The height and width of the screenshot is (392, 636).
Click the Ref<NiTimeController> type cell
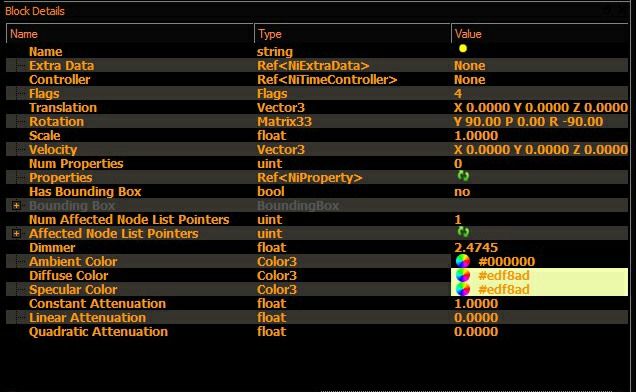(327, 80)
